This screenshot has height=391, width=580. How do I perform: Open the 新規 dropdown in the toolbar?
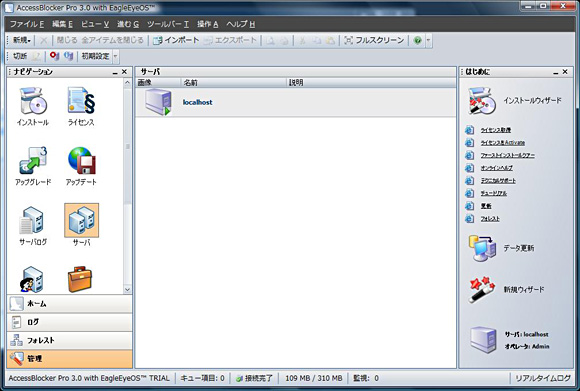(22, 40)
